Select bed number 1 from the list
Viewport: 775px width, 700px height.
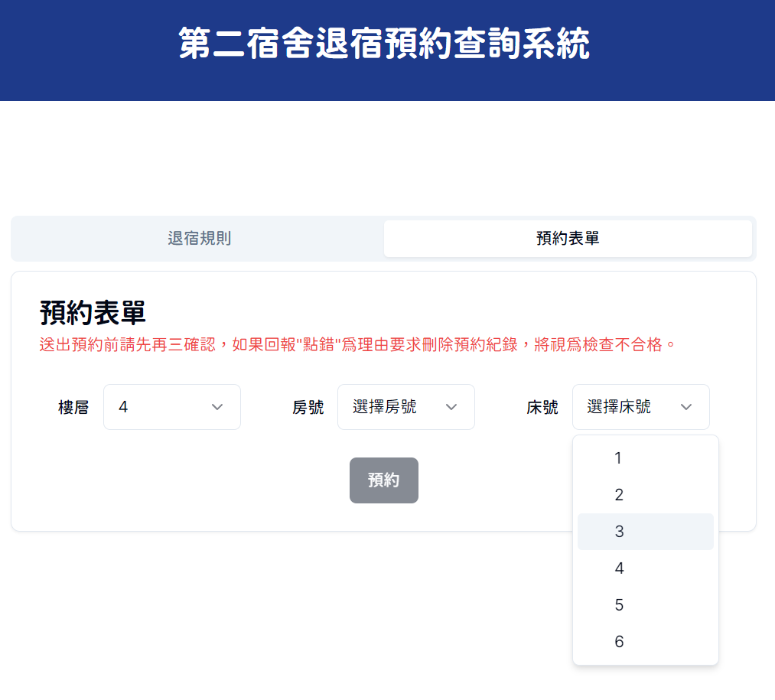click(x=645, y=457)
